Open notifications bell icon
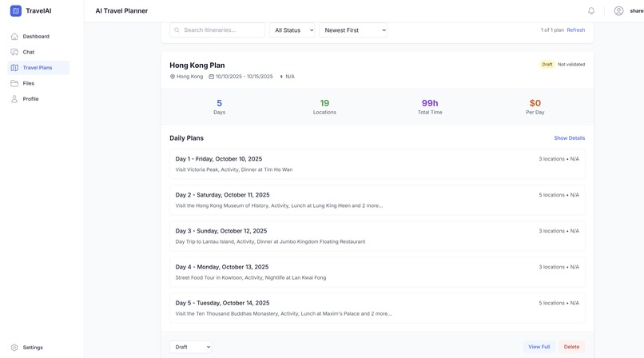644x358 pixels. [x=591, y=11]
